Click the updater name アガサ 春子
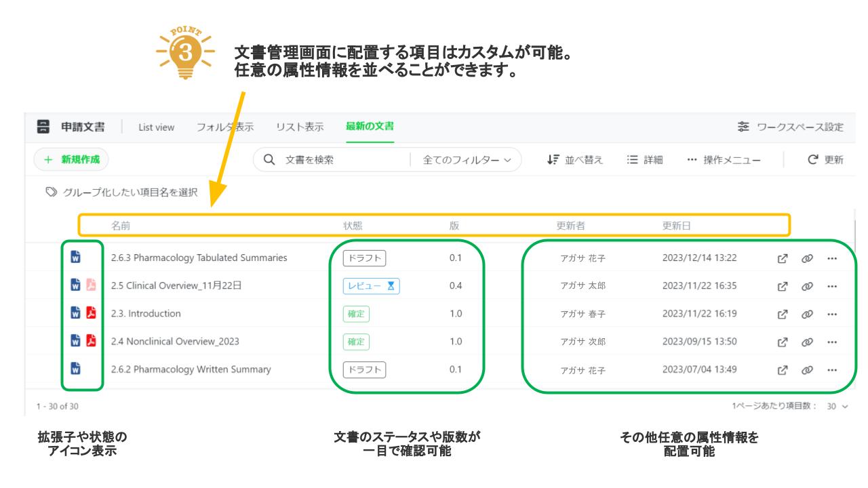Screen dimensions: 868x488 pyautogui.click(x=583, y=314)
